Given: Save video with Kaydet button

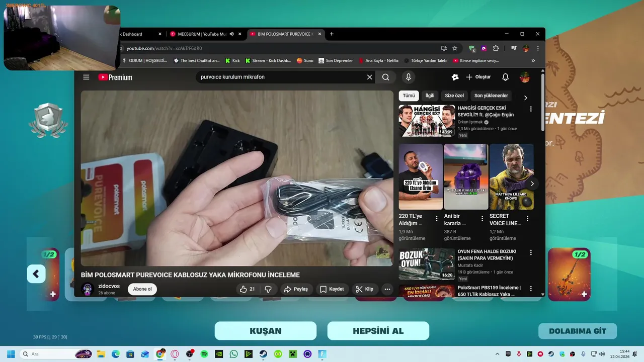Looking at the screenshot, I should (333, 289).
